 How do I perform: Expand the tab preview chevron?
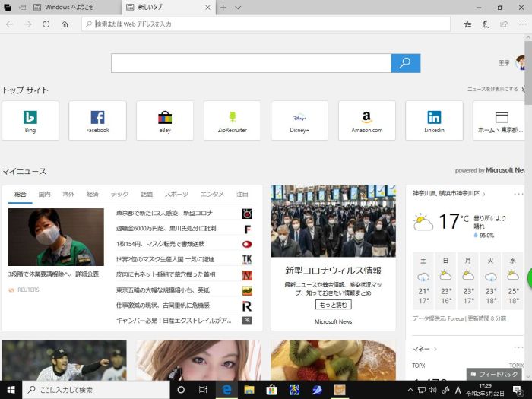tap(238, 7)
